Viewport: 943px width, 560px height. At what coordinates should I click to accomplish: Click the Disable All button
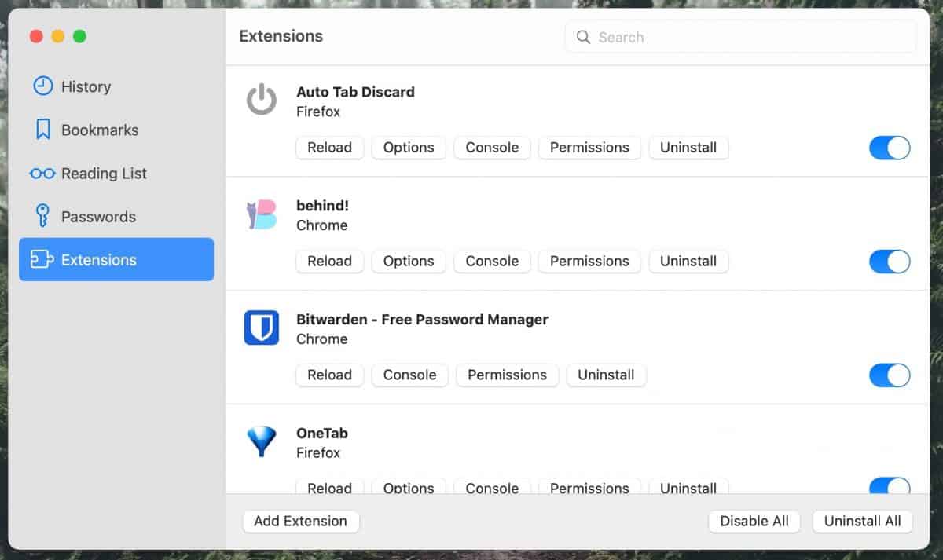[x=754, y=521]
